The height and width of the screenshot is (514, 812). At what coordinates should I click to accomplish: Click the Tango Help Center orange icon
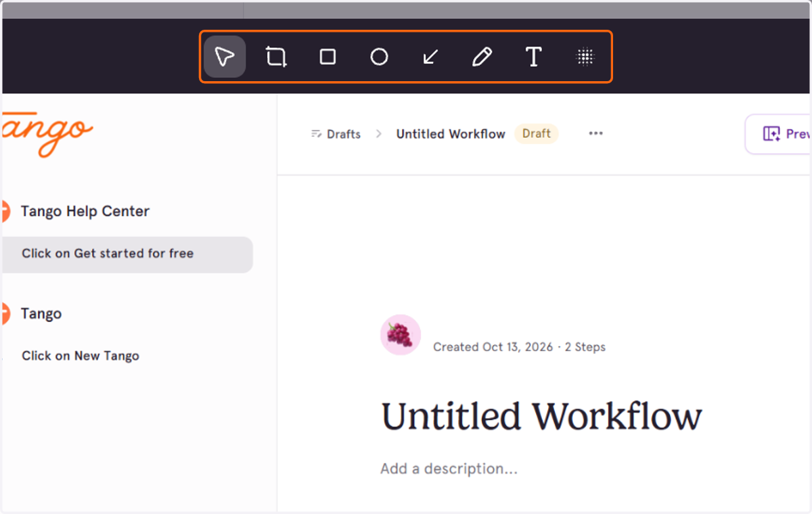(x=5, y=211)
